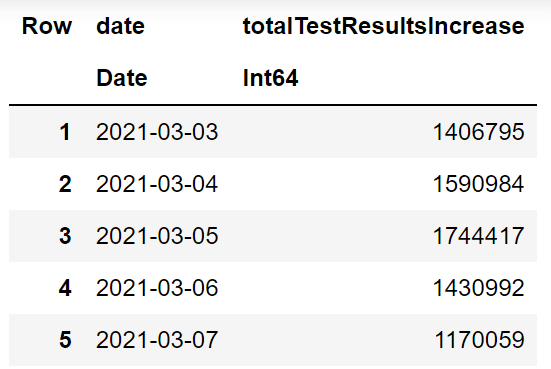Click the value 1744417
The image size is (551, 369).
tap(479, 236)
